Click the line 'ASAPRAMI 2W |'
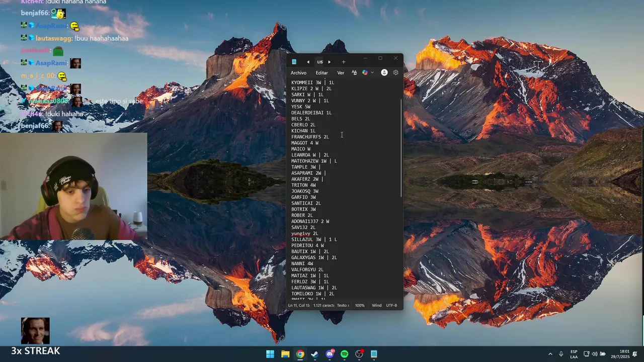 pos(308,173)
